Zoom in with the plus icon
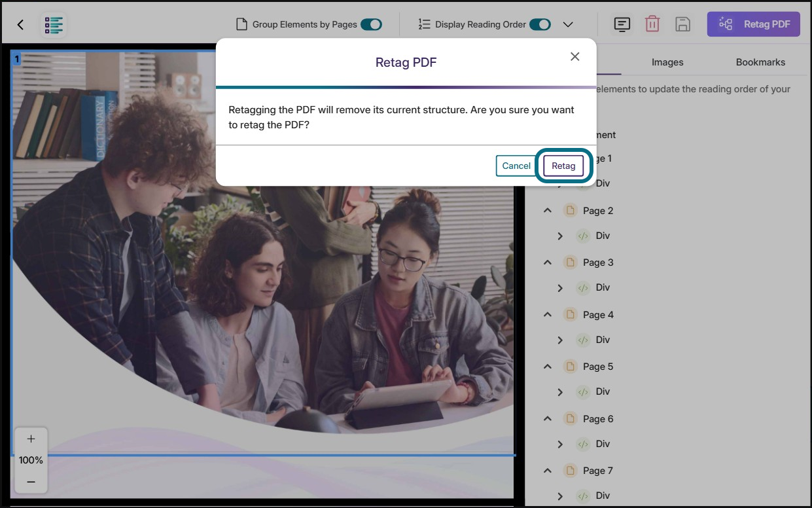The image size is (812, 508). [x=31, y=439]
